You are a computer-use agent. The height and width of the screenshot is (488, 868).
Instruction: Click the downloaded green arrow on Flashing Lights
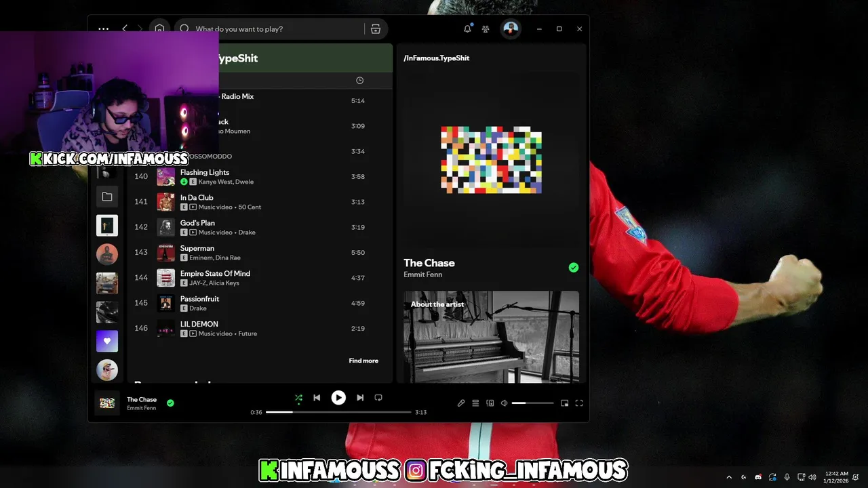[x=184, y=182]
